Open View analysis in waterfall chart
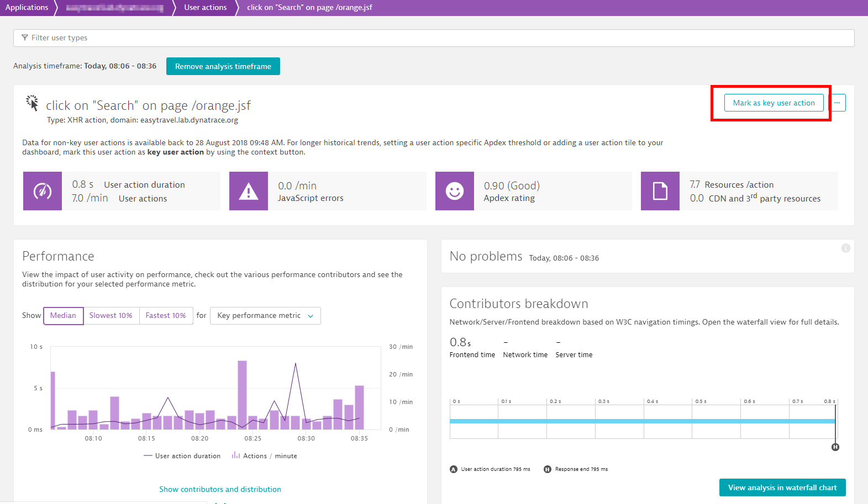868x504 pixels. [x=782, y=487]
